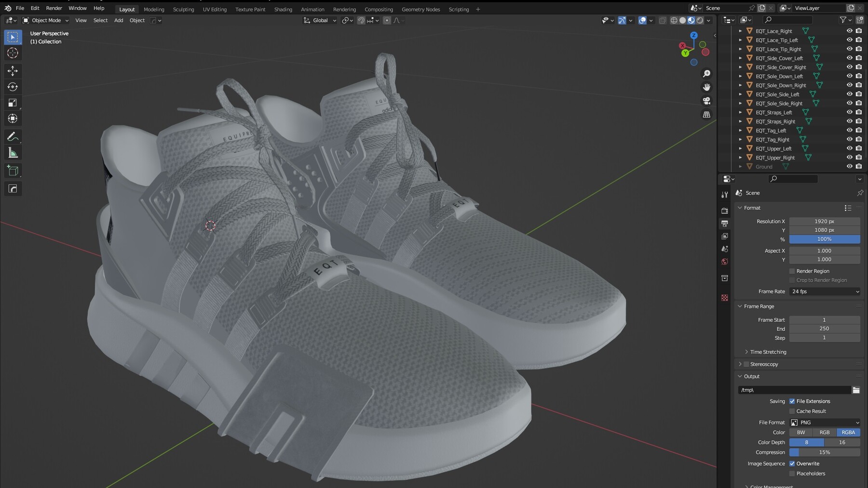The image size is (868, 488).
Task: Hide EQT_Lace_Right in the viewport
Action: pyautogui.click(x=849, y=31)
